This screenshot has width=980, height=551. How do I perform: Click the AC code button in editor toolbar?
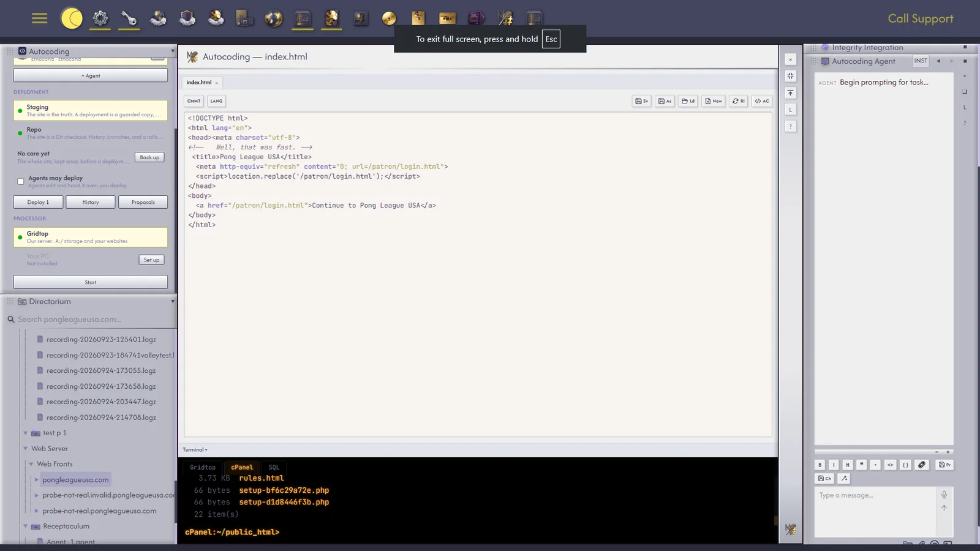click(x=762, y=101)
